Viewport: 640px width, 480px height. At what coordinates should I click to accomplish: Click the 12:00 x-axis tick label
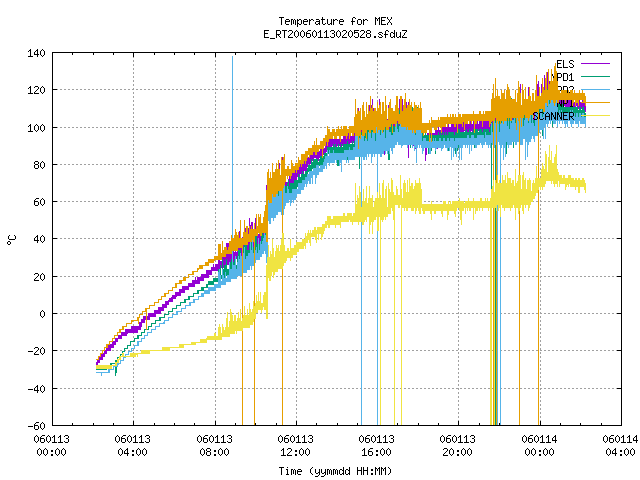[296, 452]
